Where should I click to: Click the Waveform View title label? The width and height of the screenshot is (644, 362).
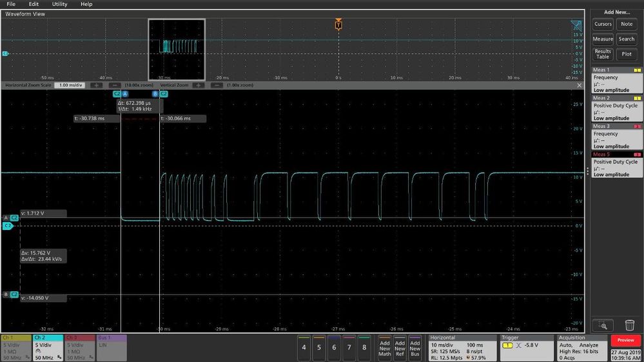[x=25, y=14]
